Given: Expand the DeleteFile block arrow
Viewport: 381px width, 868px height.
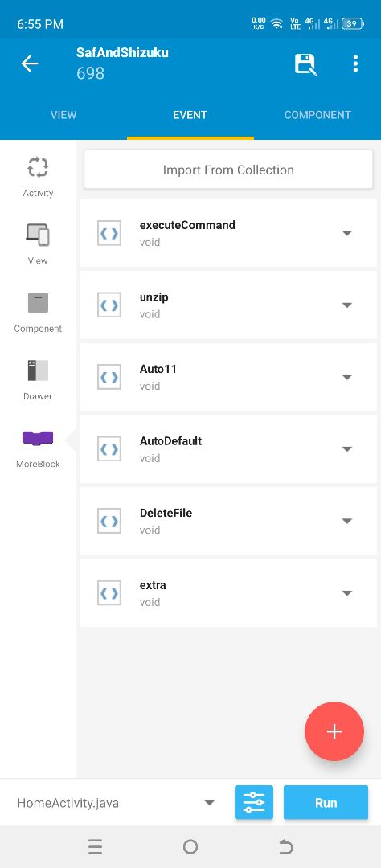Looking at the screenshot, I should click(x=346, y=521).
